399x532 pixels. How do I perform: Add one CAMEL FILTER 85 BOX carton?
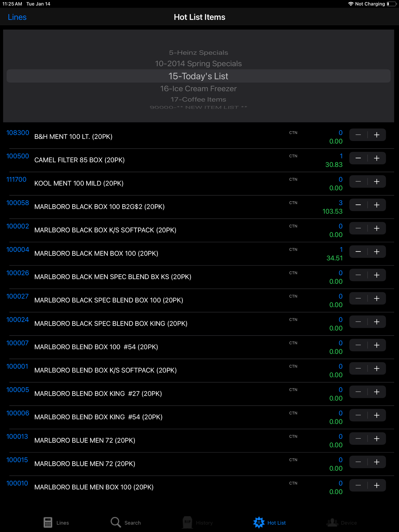tap(377, 158)
